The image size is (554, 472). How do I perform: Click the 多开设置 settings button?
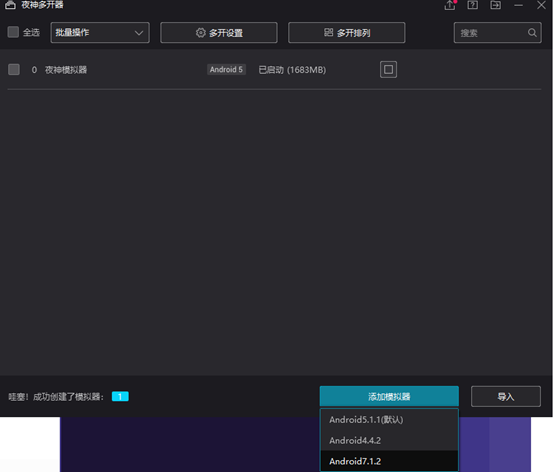click(x=219, y=33)
